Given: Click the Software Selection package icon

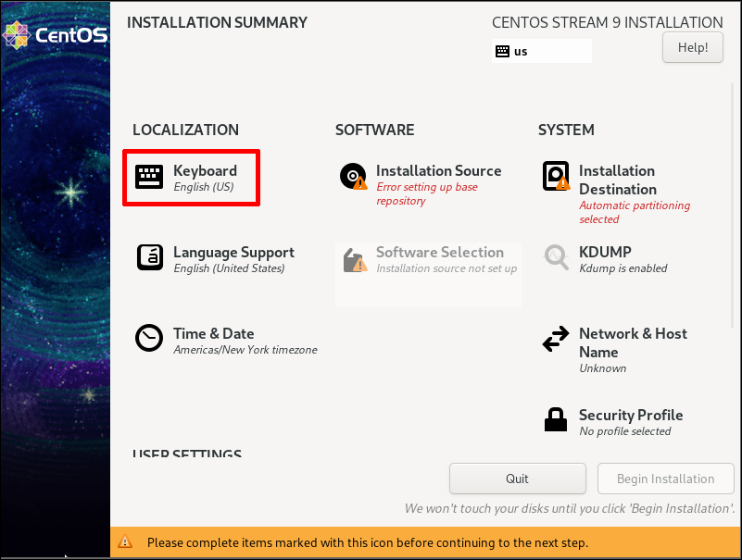Looking at the screenshot, I should (x=356, y=260).
